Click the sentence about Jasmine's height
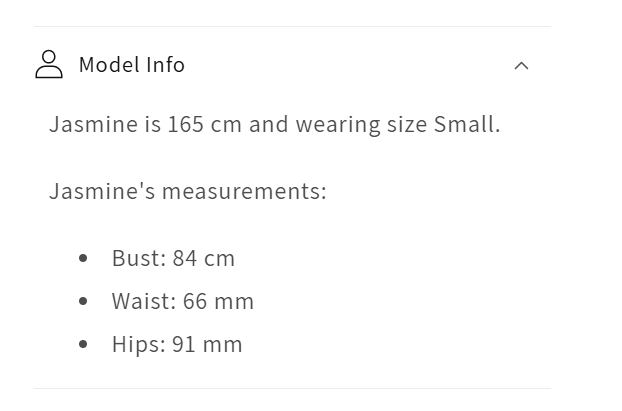The height and width of the screenshot is (411, 622). 274,125
